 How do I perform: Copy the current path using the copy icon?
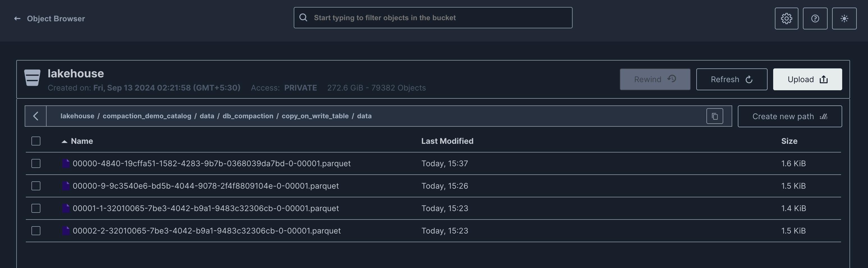click(x=714, y=116)
